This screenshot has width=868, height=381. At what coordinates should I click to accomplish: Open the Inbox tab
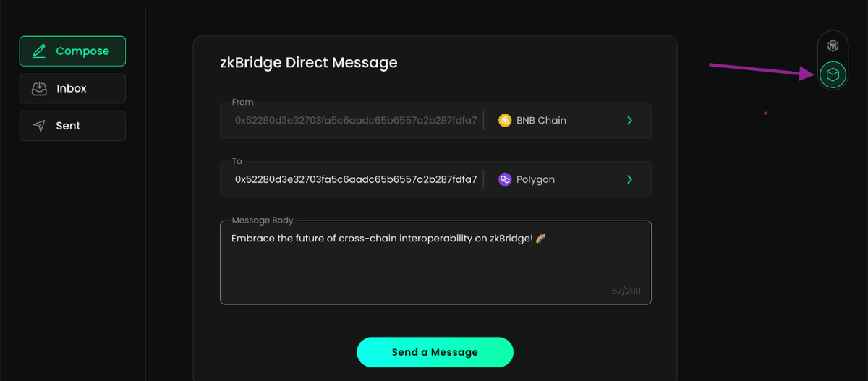pos(72,88)
